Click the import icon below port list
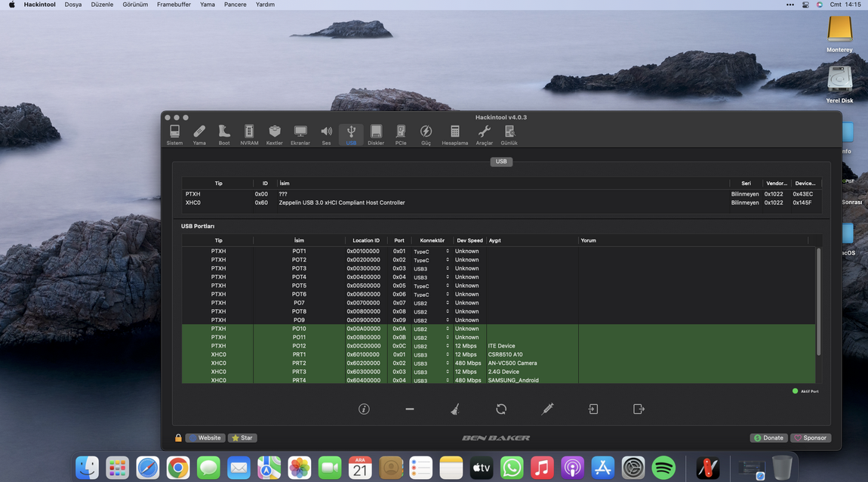The width and height of the screenshot is (868, 482). 593,409
